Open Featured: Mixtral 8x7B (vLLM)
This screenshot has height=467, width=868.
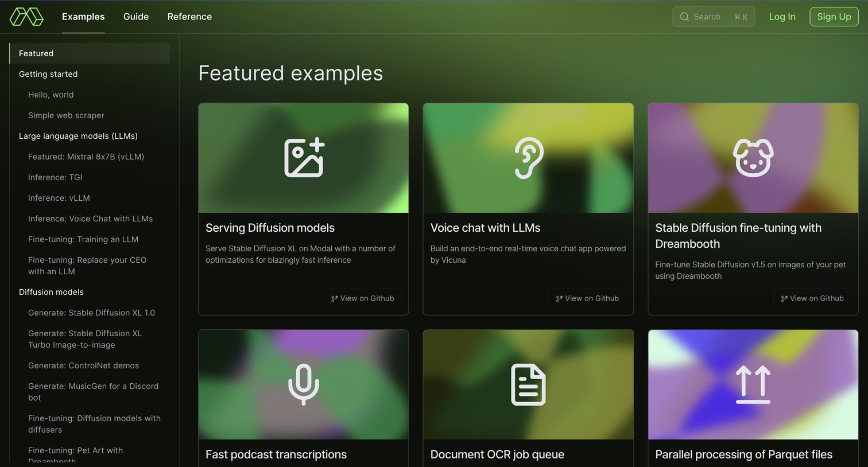coord(86,157)
